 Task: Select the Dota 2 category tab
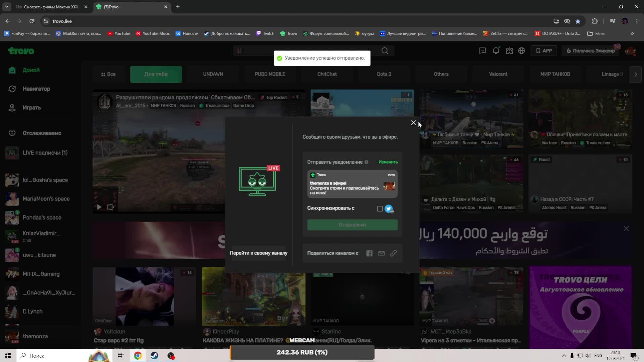pyautogui.click(x=384, y=74)
